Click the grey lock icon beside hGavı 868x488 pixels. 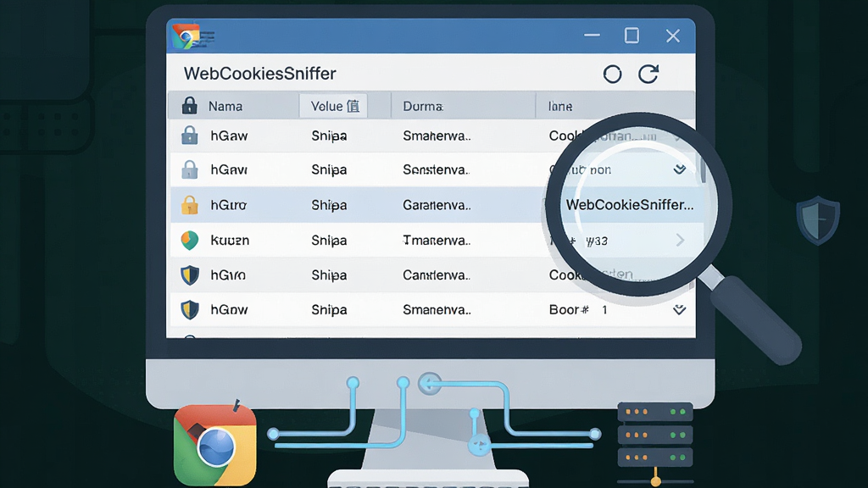[189, 169]
